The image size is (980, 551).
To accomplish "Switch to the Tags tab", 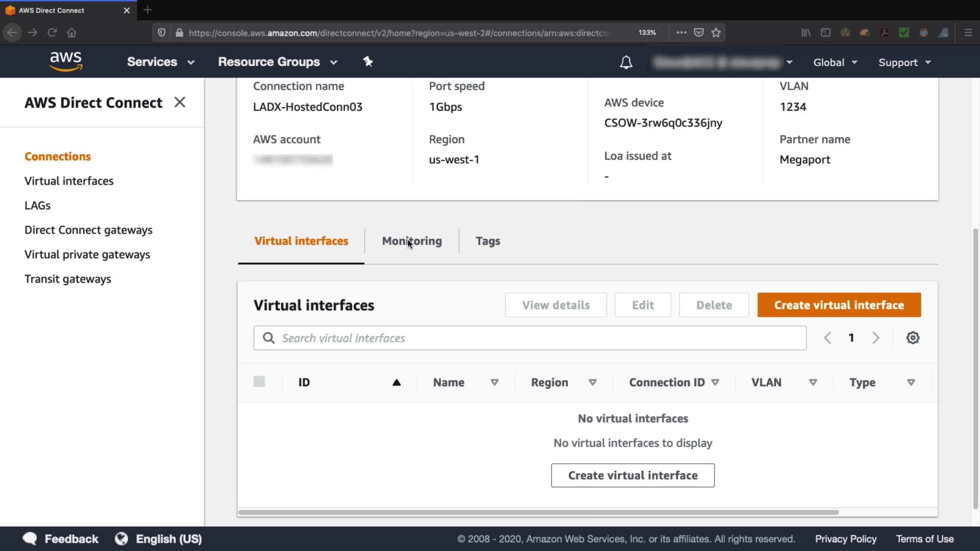I will coord(487,241).
